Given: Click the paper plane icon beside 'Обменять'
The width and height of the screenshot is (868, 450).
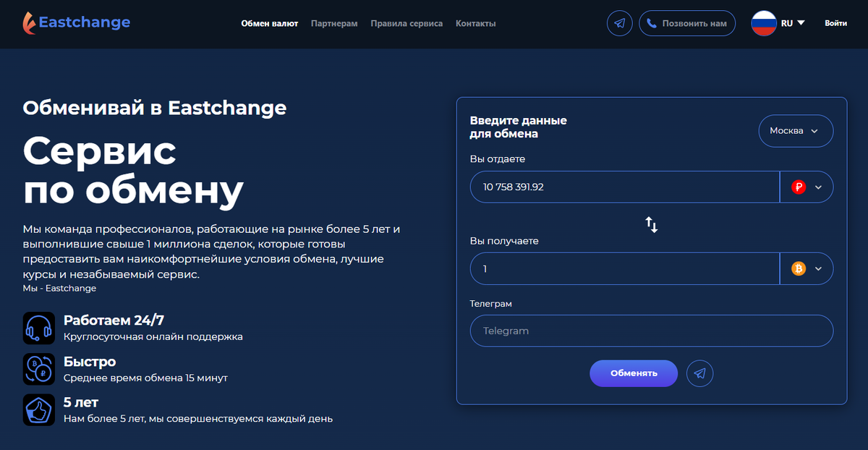Looking at the screenshot, I should point(699,373).
